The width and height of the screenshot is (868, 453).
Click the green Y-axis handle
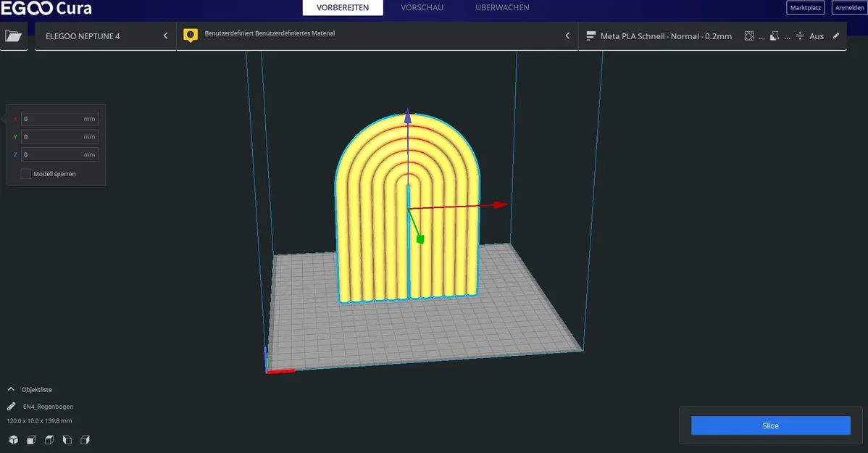coord(420,239)
